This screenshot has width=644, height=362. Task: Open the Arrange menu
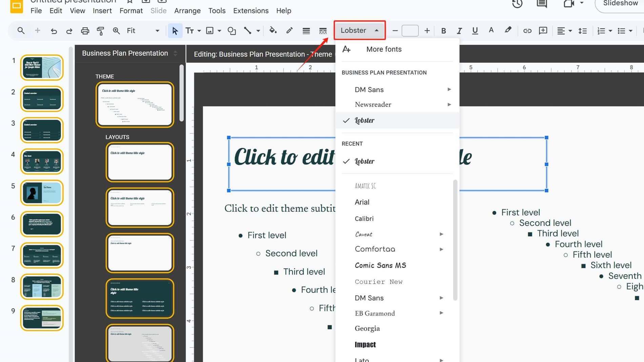187,11
